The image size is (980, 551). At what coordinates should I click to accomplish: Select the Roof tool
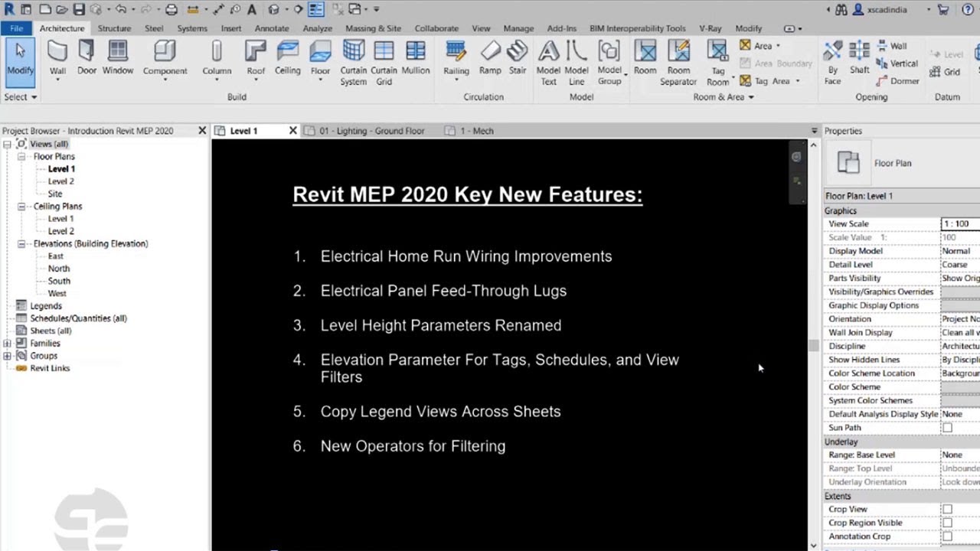256,60
